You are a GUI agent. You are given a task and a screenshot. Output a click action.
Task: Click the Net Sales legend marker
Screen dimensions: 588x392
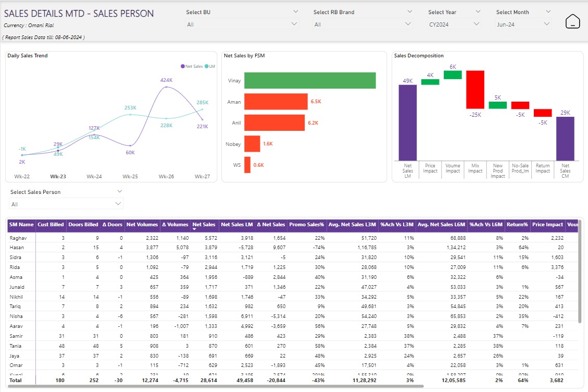tap(183, 66)
